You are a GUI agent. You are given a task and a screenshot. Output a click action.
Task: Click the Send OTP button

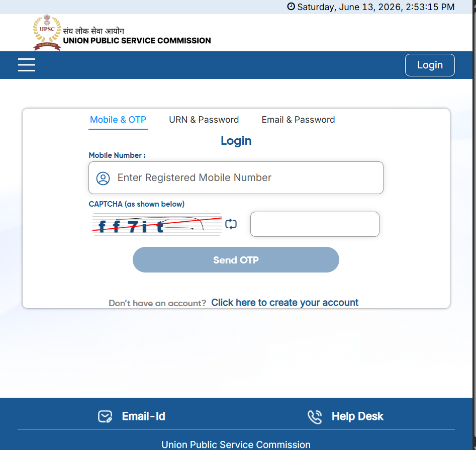[236, 259]
